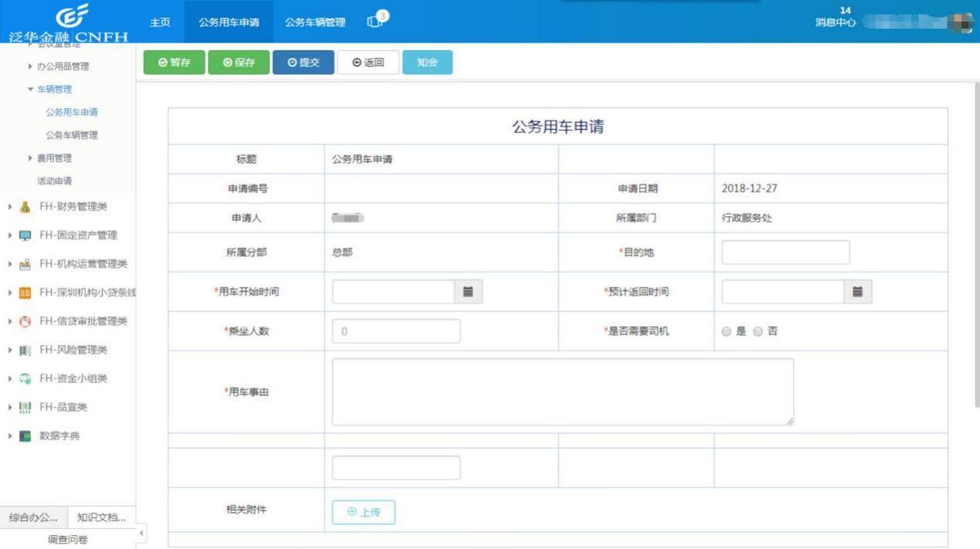Open the 消息中心 message center
Viewport: 980px width, 549px height.
click(833, 23)
